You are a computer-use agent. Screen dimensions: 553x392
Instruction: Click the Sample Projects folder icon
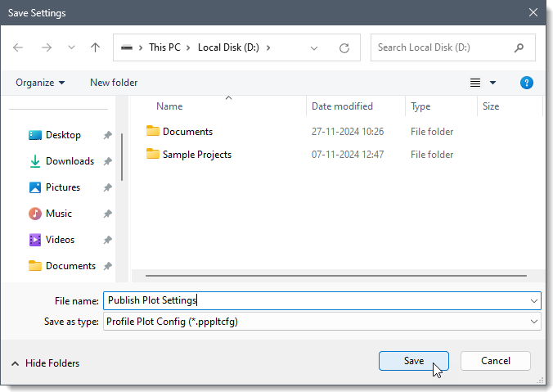pos(153,154)
